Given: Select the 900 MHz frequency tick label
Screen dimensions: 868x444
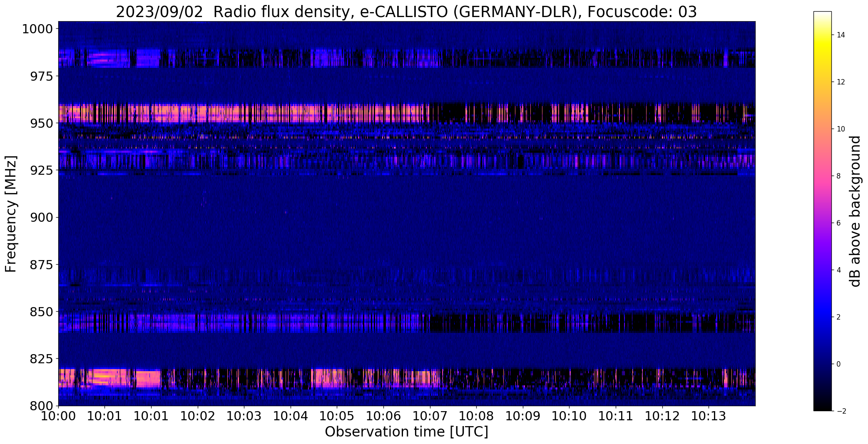Looking at the screenshot, I should pyautogui.click(x=42, y=218).
